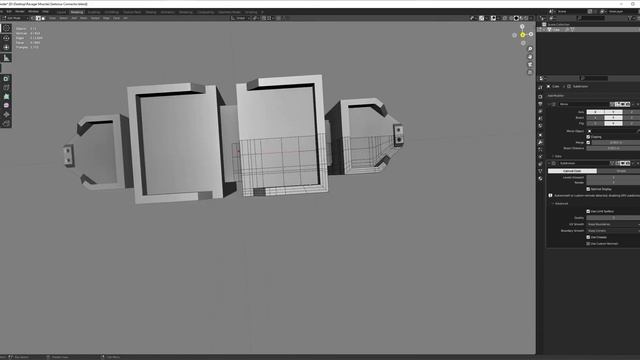Viewport: 640px width, 360px height.
Task: Switch viewport to wireframe shading
Action: (x=511, y=18)
